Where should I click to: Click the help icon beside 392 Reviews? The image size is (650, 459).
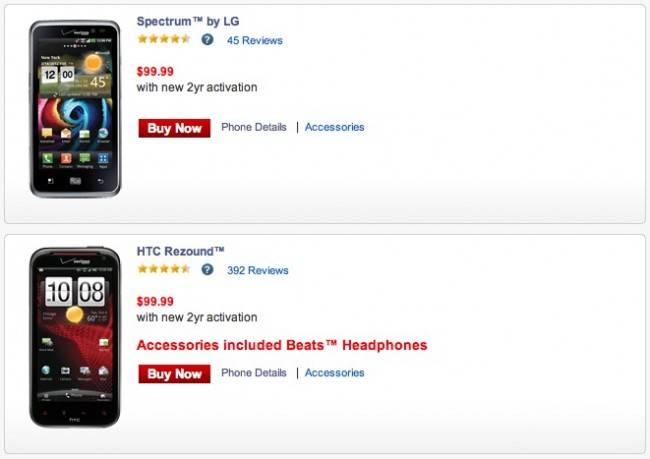207,270
